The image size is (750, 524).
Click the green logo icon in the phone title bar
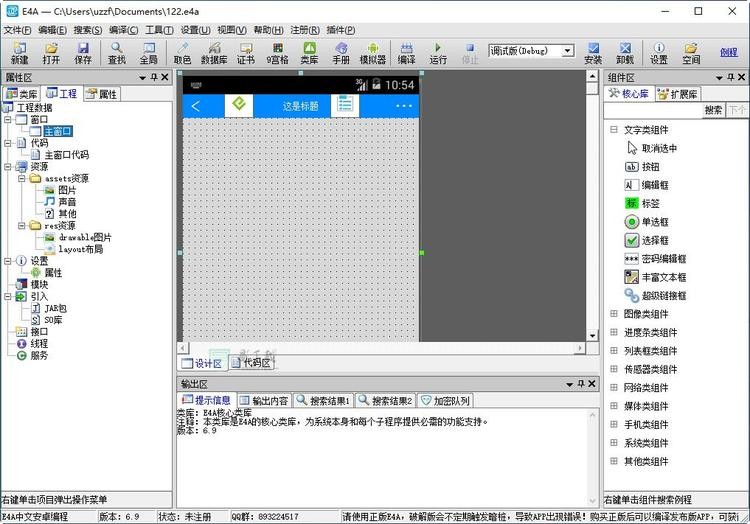(239, 105)
